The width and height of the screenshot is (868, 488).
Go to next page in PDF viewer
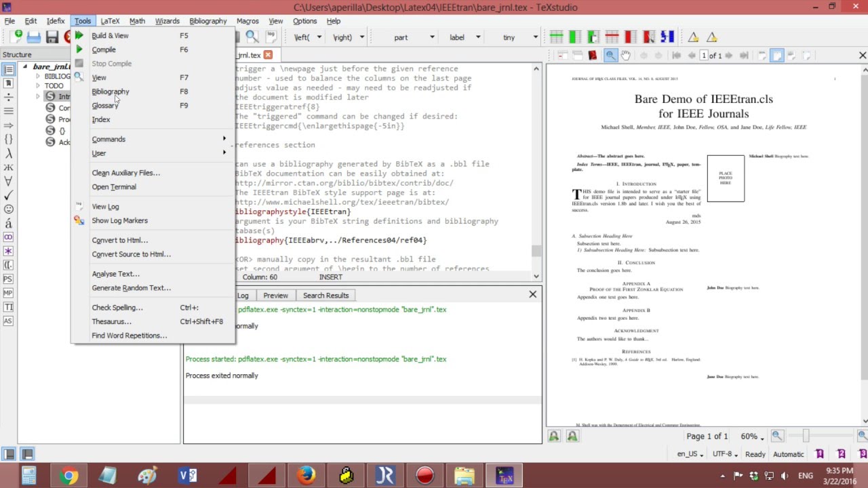tap(730, 56)
